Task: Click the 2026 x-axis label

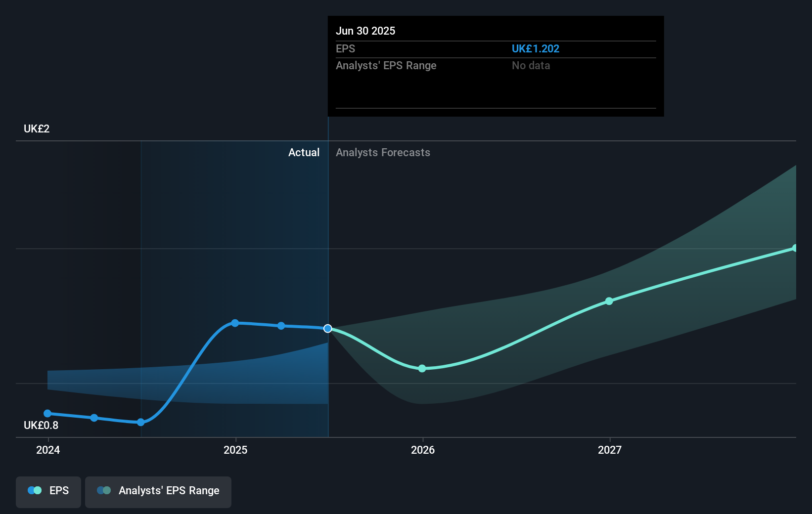Action: point(423,450)
